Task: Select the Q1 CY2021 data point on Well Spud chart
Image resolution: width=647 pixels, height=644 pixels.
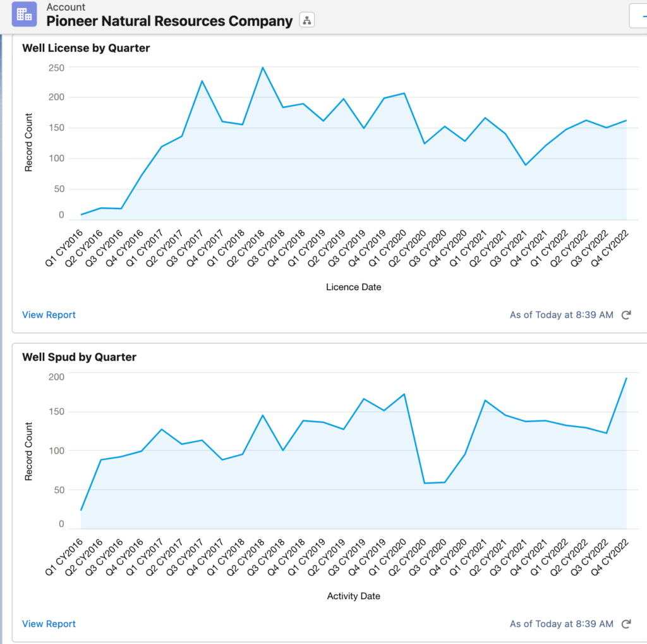Action: pyautogui.click(x=485, y=401)
